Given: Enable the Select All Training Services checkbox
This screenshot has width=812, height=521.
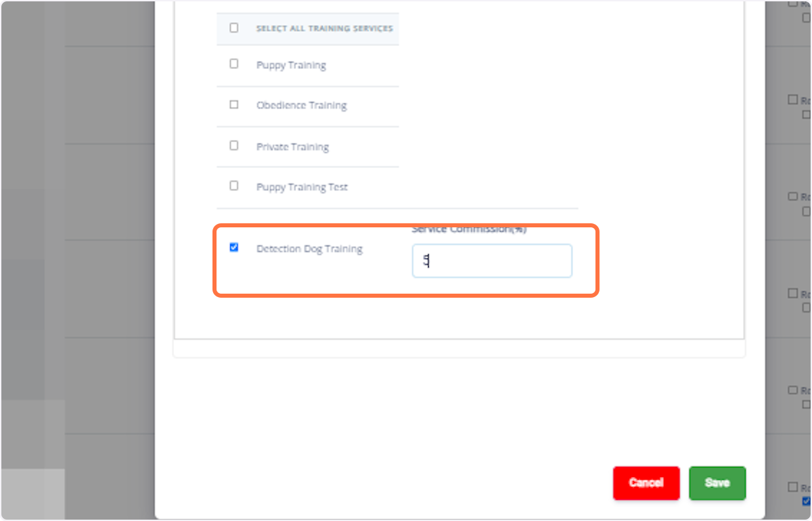Looking at the screenshot, I should tap(233, 28).
